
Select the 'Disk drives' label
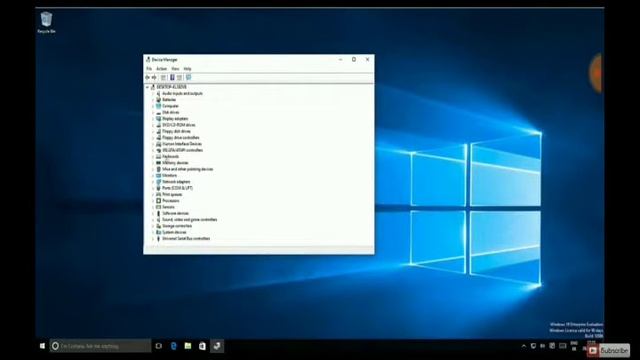(x=171, y=112)
